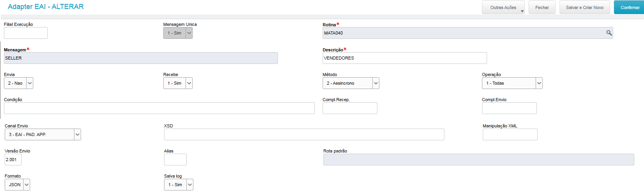The width and height of the screenshot is (644, 196).
Task: Focus the Versão Envio field
Action: coord(13,160)
